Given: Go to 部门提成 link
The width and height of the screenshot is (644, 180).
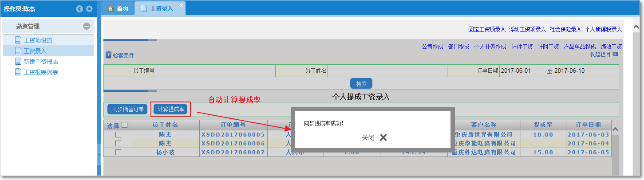Looking at the screenshot, I should click(x=459, y=47).
